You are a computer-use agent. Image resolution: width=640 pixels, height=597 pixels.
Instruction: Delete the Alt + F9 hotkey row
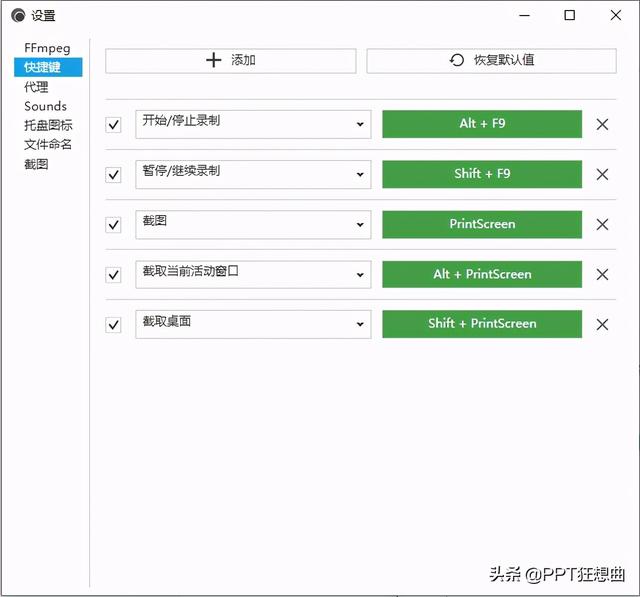[x=602, y=125]
